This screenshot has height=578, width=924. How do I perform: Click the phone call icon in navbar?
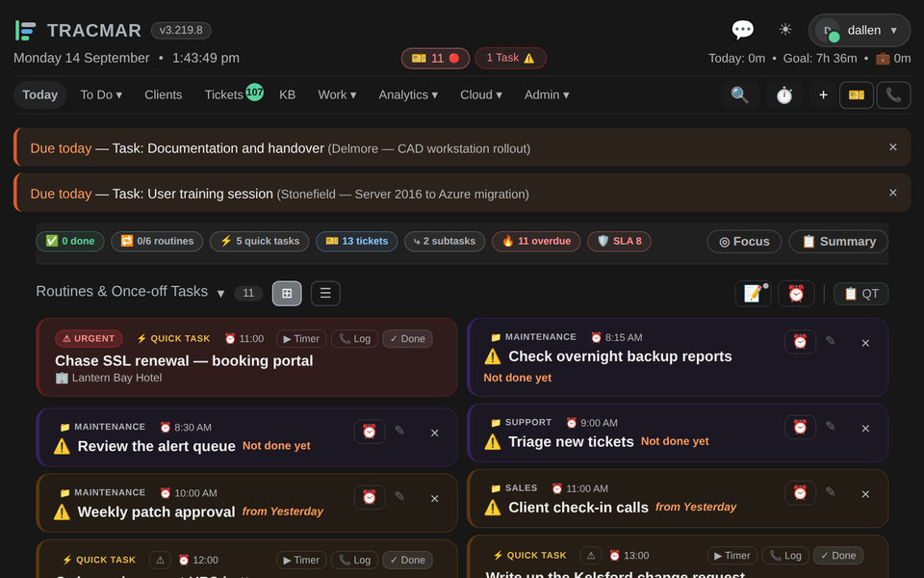893,95
